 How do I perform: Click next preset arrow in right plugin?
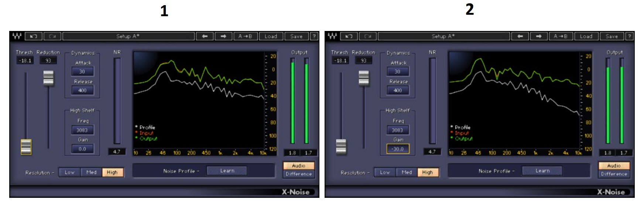pos(539,36)
